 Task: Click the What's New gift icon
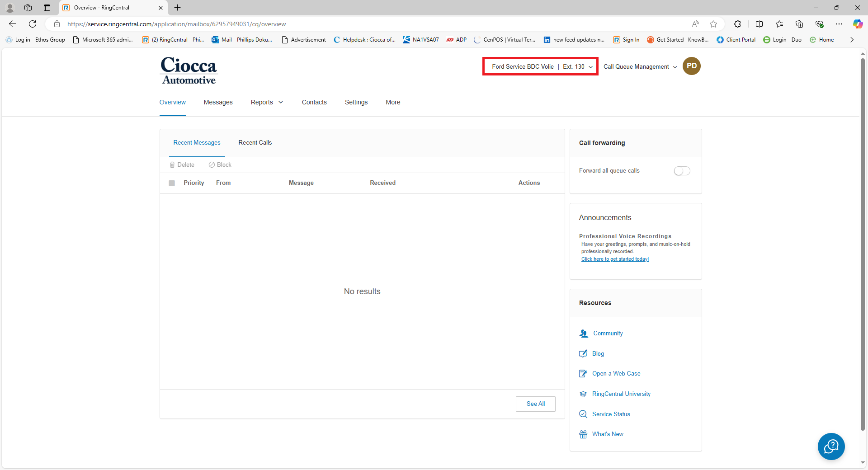(583, 434)
